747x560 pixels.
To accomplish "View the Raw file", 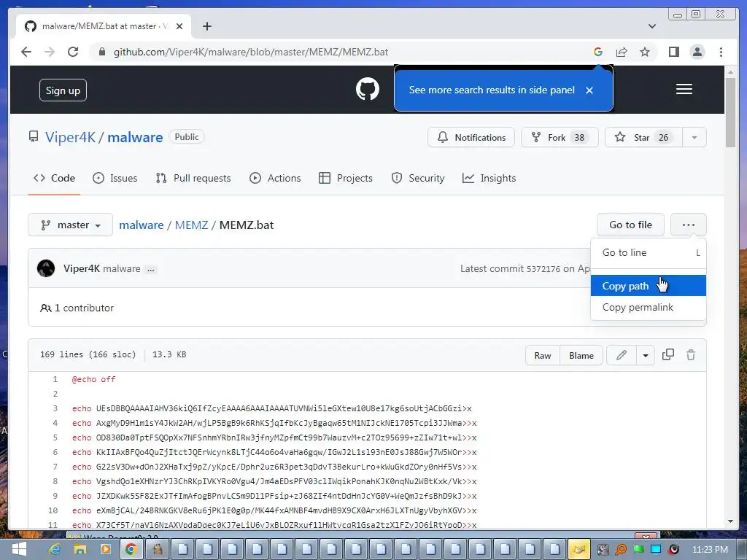I will pos(543,356).
